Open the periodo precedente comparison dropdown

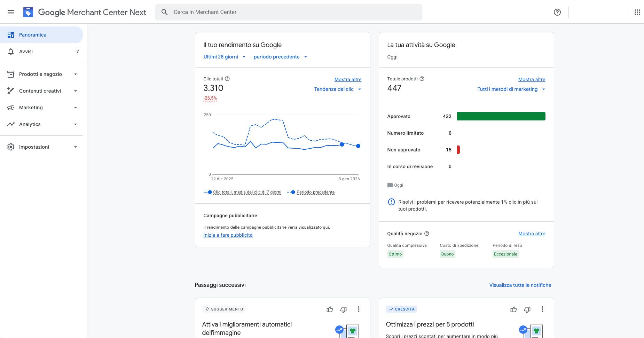pyautogui.click(x=280, y=57)
